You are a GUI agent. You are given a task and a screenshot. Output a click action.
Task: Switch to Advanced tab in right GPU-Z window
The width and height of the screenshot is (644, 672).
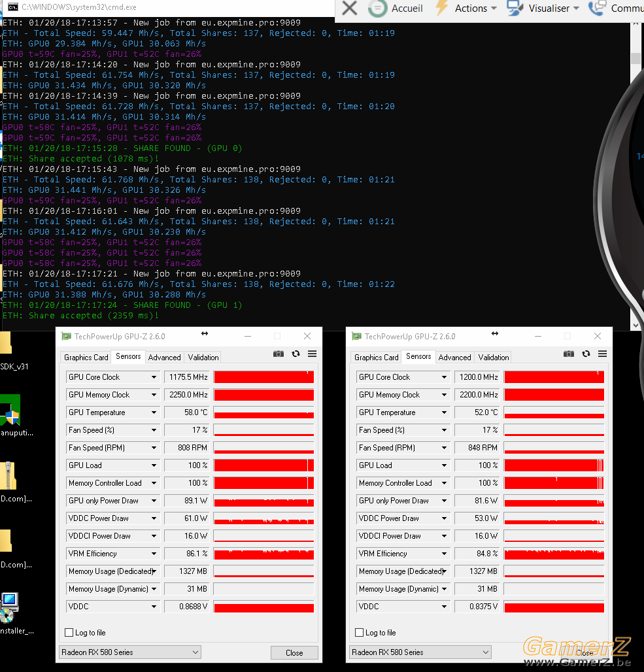pyautogui.click(x=454, y=358)
